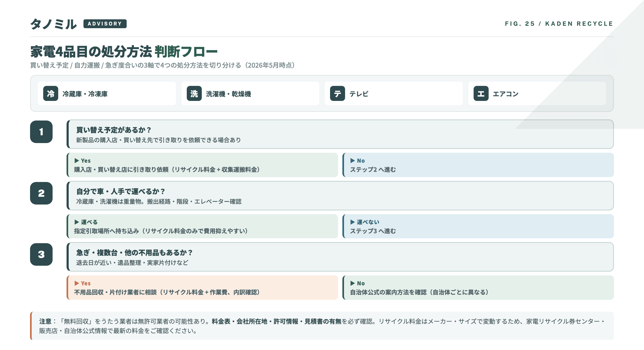644x350 pixels.
Task: Click the 自分で車・人手で運べるか？ question box
Action: (340, 196)
